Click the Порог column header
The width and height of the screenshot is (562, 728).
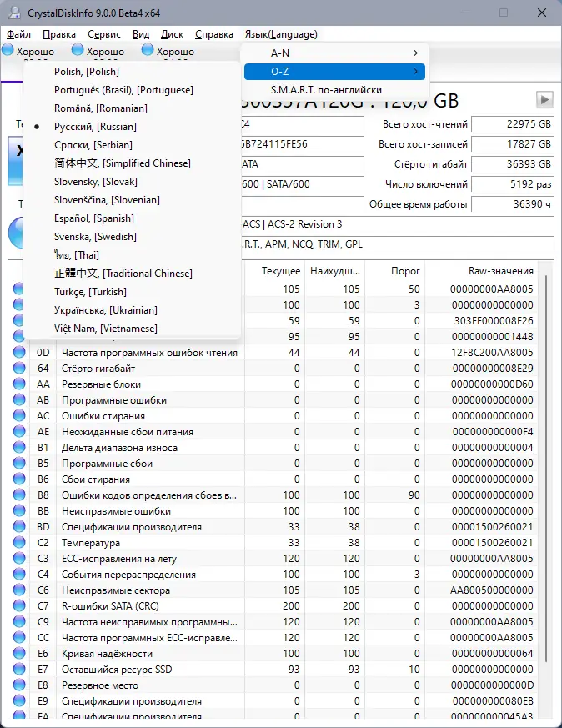click(405, 271)
